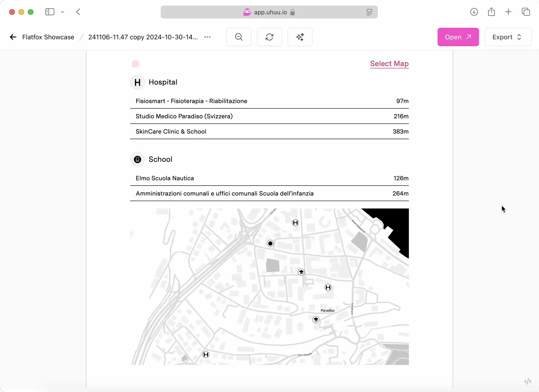Open a new tab with plus icon
The width and height of the screenshot is (539, 392).
508,12
